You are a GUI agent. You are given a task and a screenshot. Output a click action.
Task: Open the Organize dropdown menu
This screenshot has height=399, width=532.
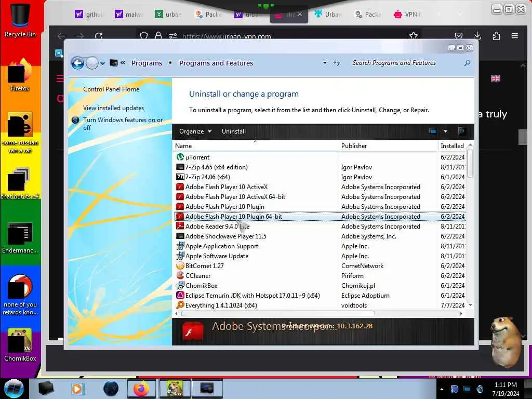195,131
